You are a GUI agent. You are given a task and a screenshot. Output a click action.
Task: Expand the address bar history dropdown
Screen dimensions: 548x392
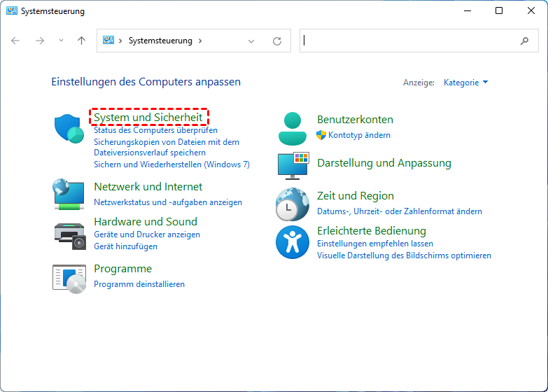[x=251, y=41]
